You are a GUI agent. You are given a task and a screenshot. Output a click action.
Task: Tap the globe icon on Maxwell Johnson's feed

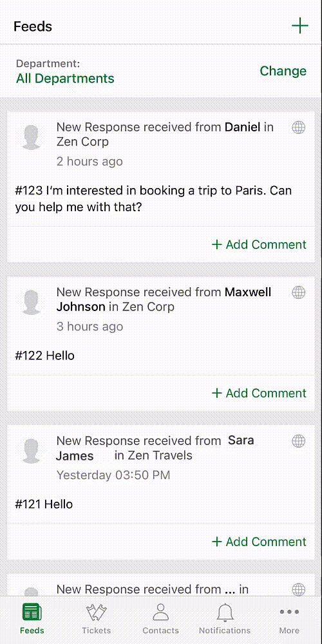click(x=299, y=292)
